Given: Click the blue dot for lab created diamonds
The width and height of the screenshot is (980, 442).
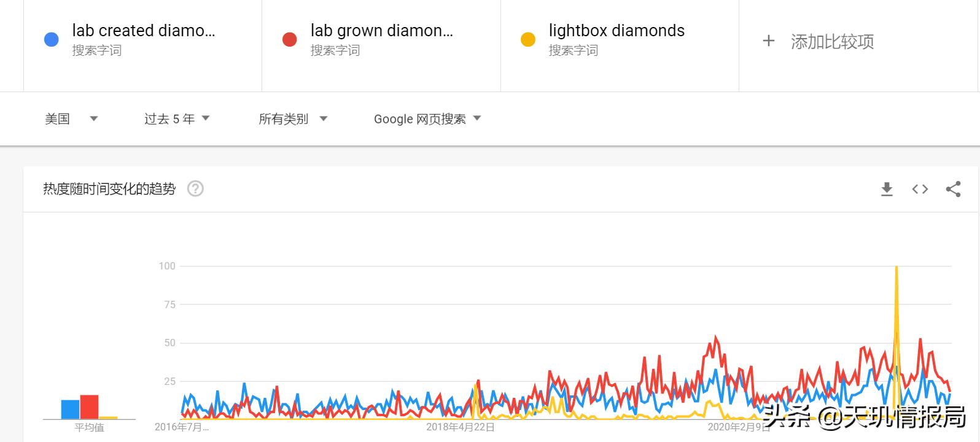Looking at the screenshot, I should pyautogui.click(x=52, y=40).
